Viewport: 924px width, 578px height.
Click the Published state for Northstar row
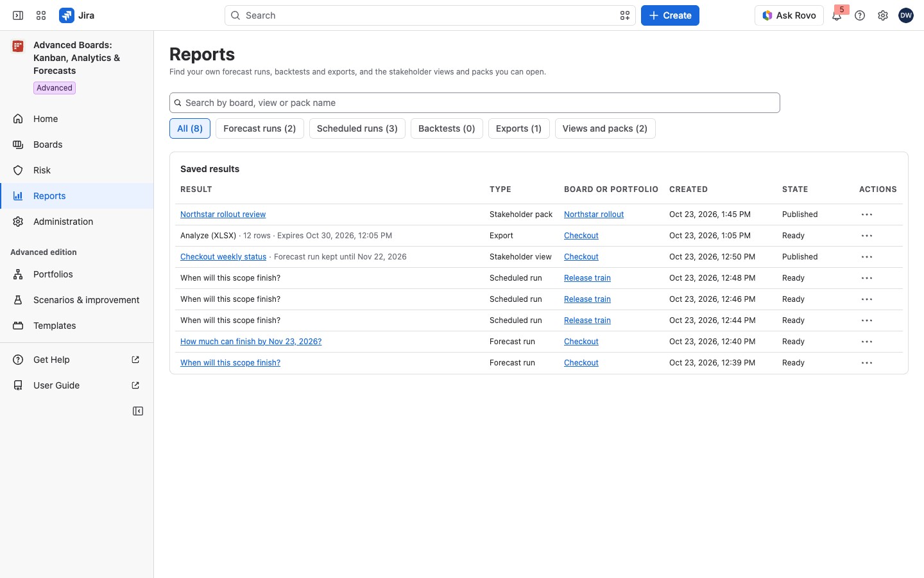click(800, 215)
